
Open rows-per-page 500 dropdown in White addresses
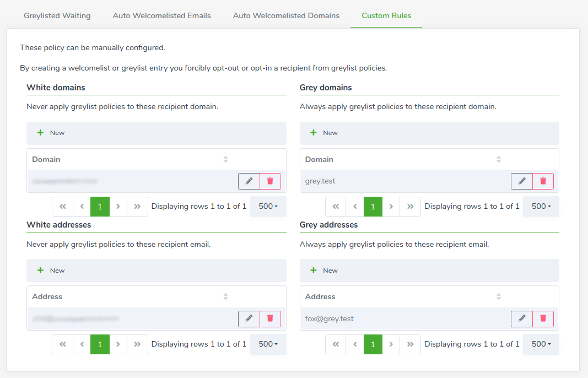point(268,344)
